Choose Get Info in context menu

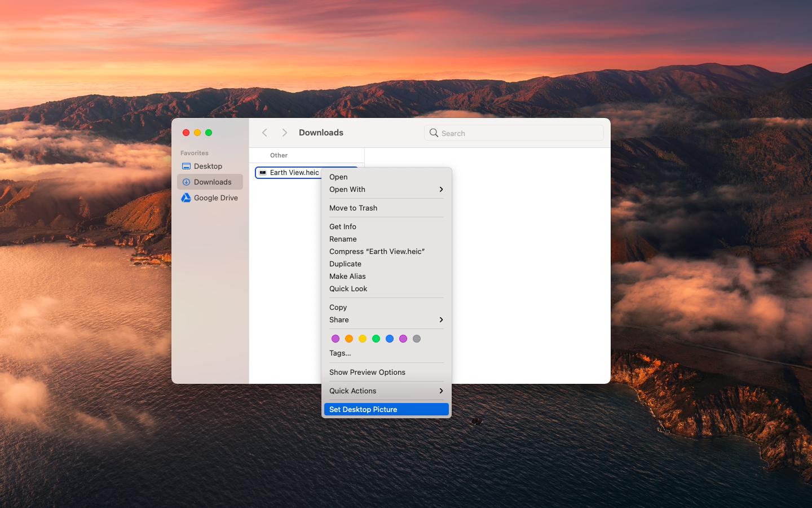coord(386,226)
